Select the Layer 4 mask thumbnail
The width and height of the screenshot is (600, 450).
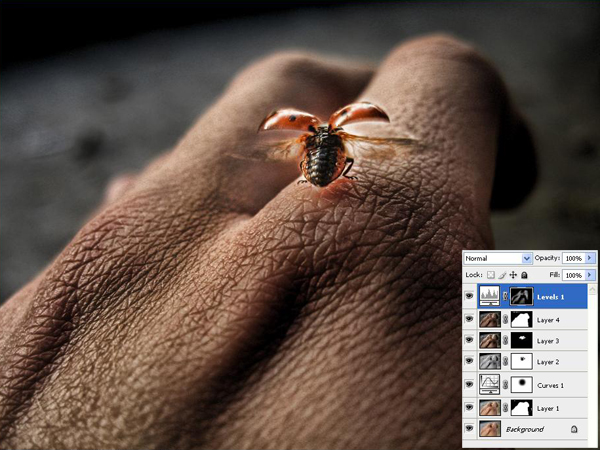(522, 319)
